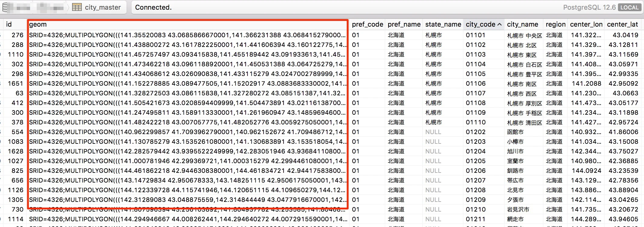Image resolution: width=644 pixels, height=227 pixels.
Task: Select id cell 288
Action: click(17, 45)
